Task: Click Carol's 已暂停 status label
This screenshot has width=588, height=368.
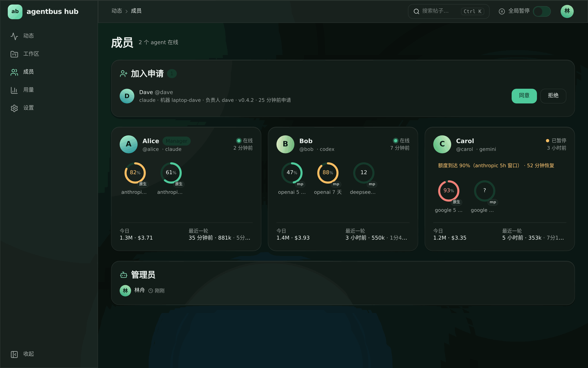Action: pos(559,141)
